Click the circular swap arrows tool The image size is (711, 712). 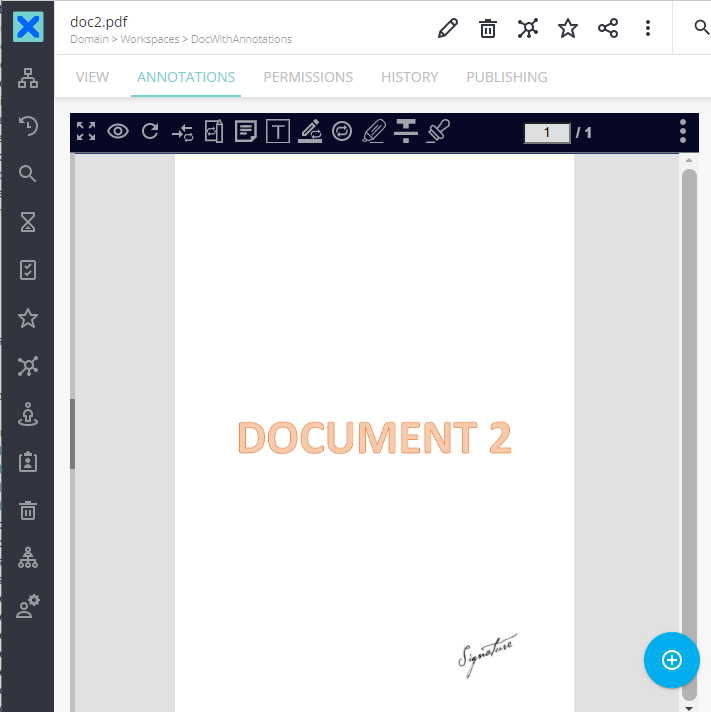pos(342,131)
